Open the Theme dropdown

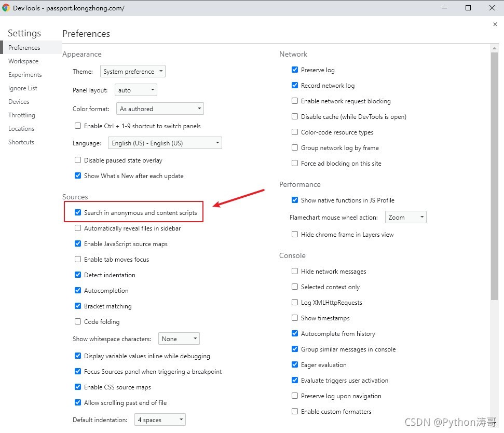(133, 71)
